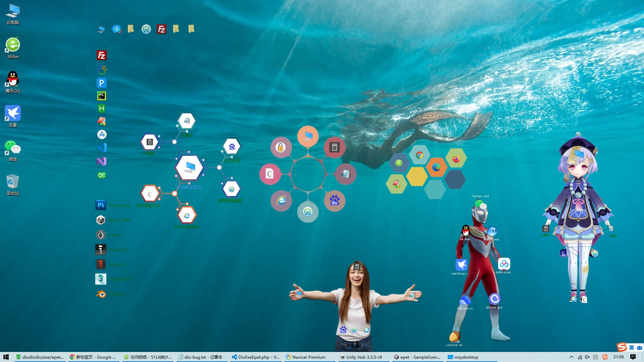644x362 pixels.
Task: Click the muted volume icon in the tray
Action: pyautogui.click(x=587, y=357)
